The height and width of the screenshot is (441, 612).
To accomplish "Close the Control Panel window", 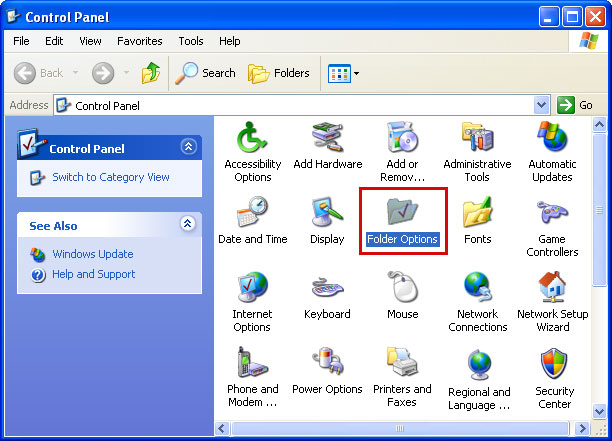I will (595, 17).
